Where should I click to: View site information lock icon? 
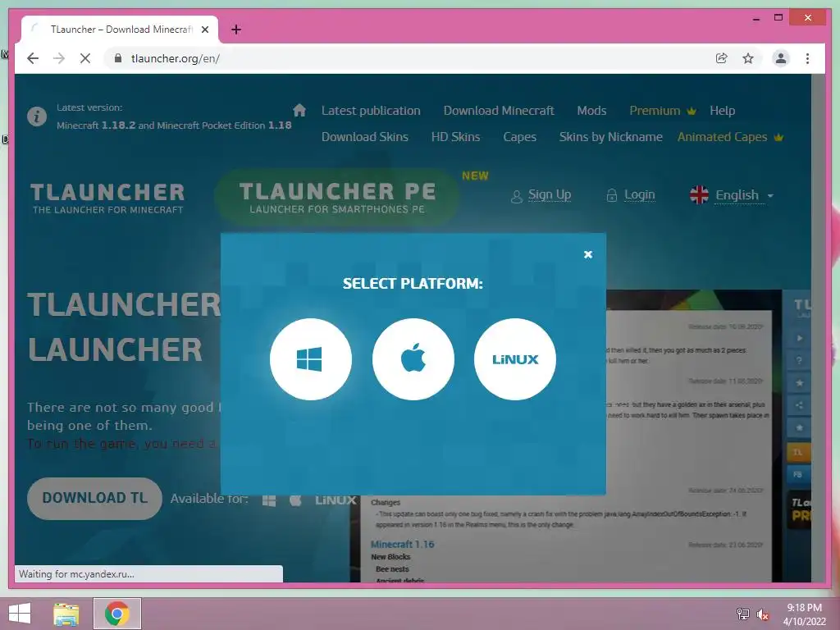coord(118,58)
